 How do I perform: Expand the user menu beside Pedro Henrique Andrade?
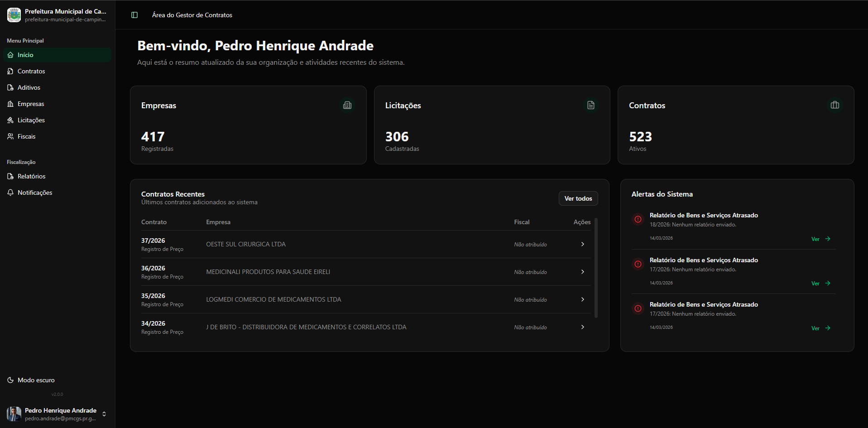[104, 414]
